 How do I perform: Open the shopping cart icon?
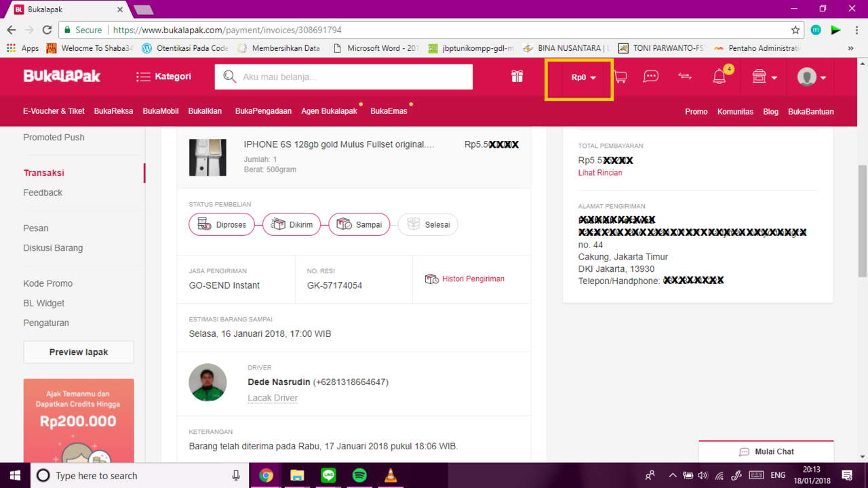(620, 77)
